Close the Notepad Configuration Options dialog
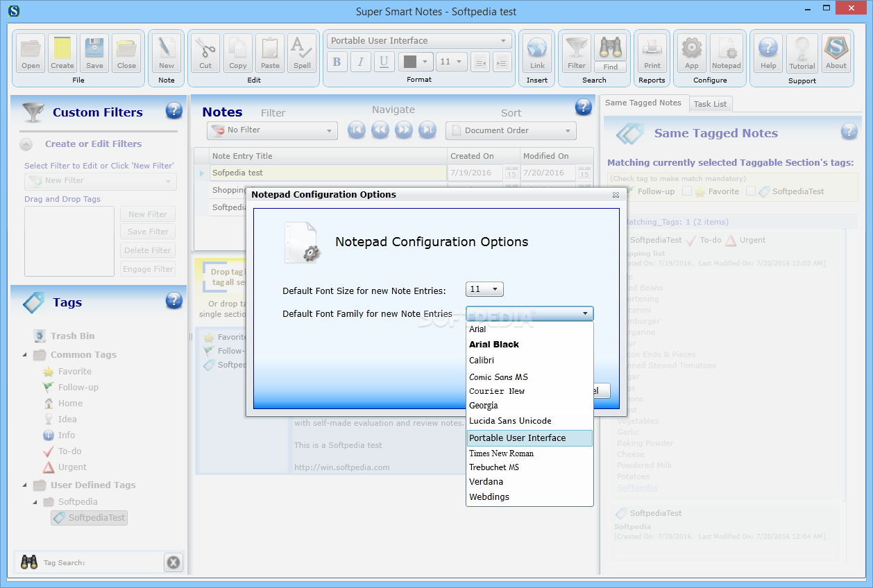This screenshot has height=588, width=873. click(x=615, y=195)
